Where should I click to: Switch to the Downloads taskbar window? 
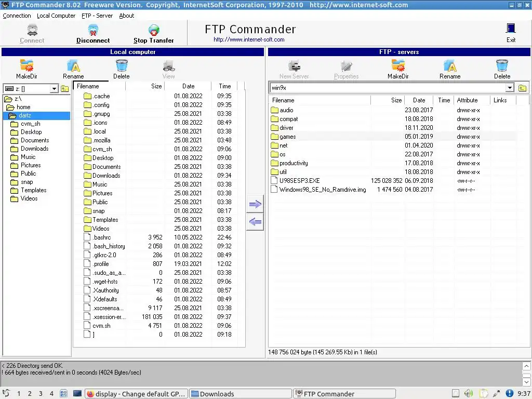[x=240, y=394]
